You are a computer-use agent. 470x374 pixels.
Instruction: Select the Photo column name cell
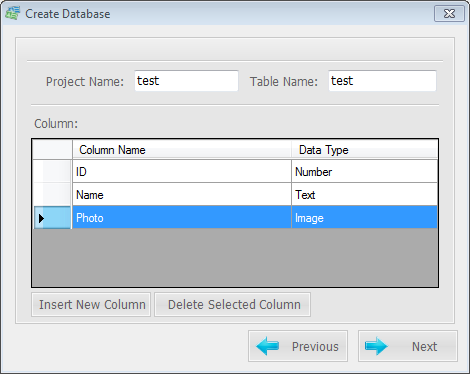(182, 217)
